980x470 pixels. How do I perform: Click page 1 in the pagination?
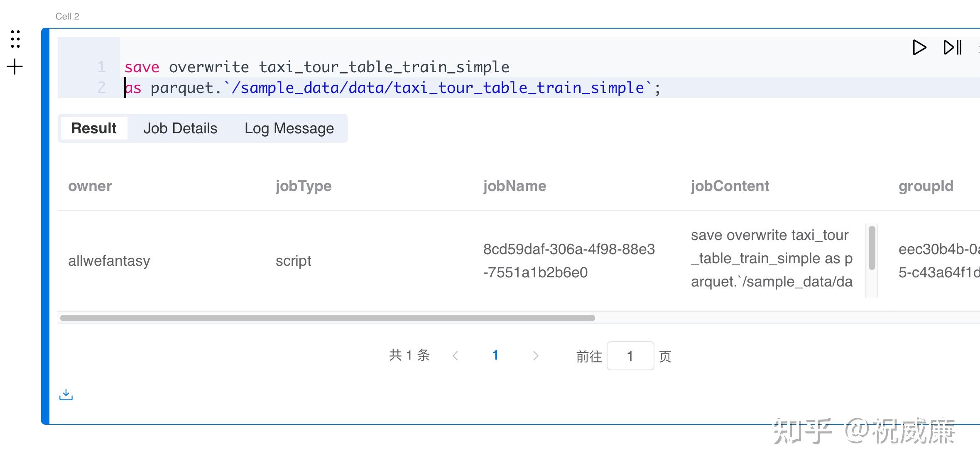495,355
